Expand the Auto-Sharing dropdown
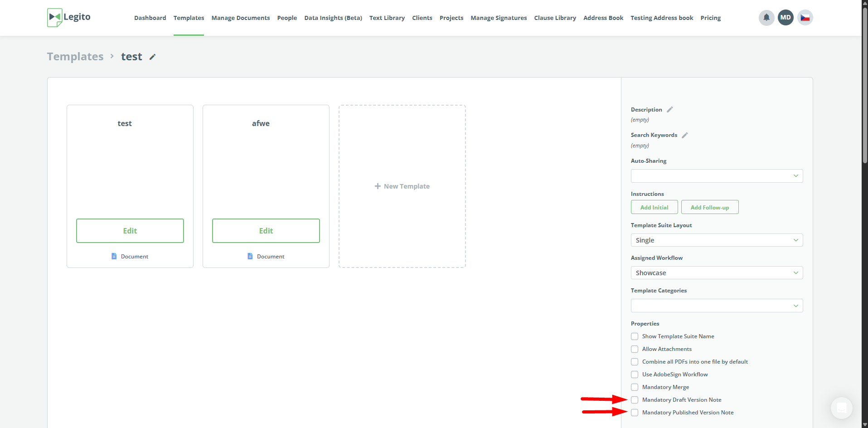The height and width of the screenshot is (428, 868). 717,176
